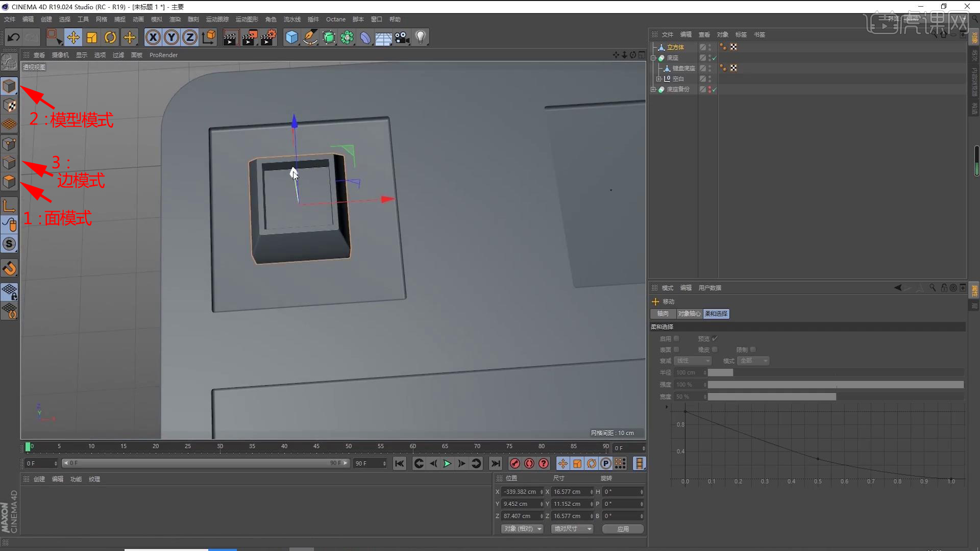Enable the 限制 restrict checkbox

pyautogui.click(x=753, y=349)
